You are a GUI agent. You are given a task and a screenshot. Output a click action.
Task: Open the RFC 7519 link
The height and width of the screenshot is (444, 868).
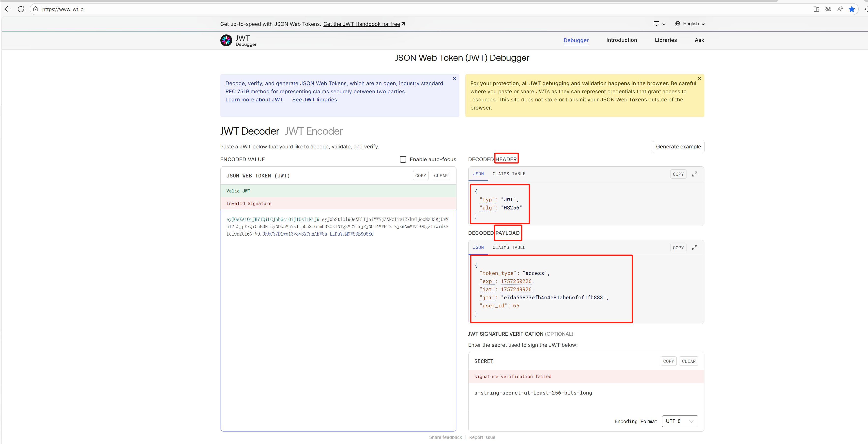[237, 91]
